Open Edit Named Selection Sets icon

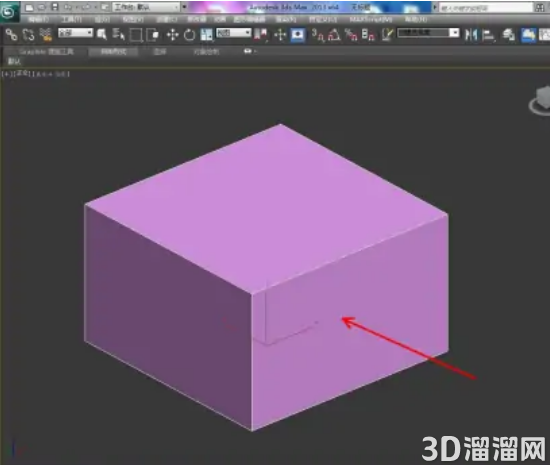click(387, 35)
